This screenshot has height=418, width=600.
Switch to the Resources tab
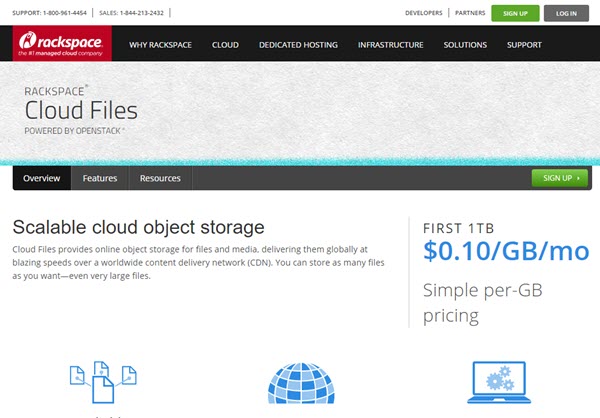160,178
